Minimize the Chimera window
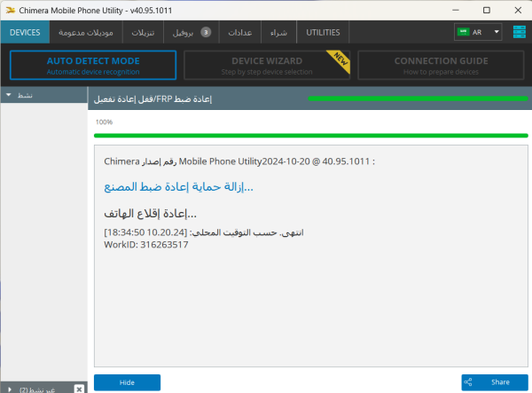 (456, 10)
